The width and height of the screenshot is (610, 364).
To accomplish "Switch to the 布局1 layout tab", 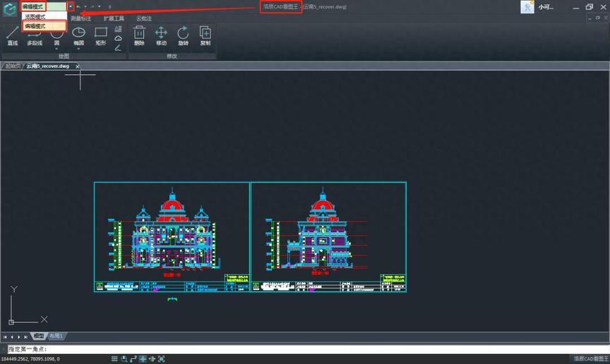I will [x=56, y=336].
